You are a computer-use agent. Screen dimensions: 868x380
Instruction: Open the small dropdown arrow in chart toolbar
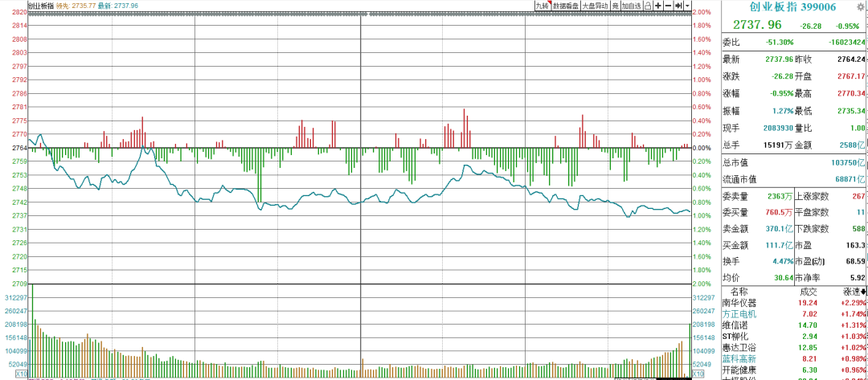687,6
